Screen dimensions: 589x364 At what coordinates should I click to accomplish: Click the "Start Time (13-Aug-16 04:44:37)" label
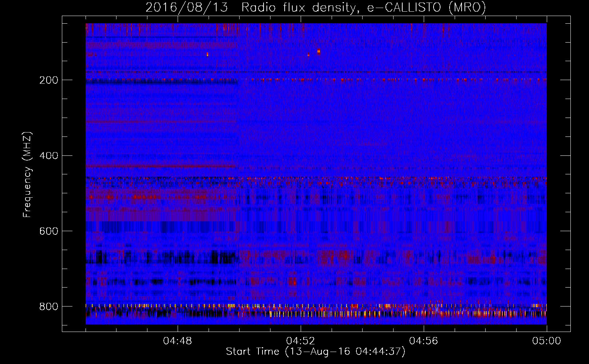point(316,352)
